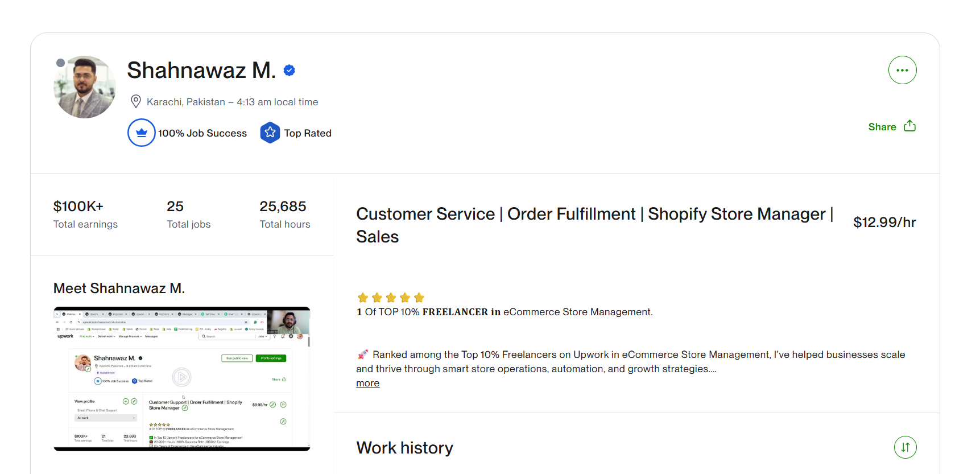
Task: Click the 1 Of TOP 10% FREELANCER line
Action: coord(505,312)
